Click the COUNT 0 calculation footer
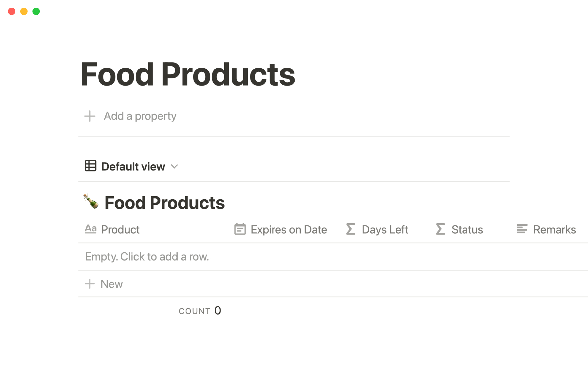Viewport: 588px width, 368px height. click(200, 311)
